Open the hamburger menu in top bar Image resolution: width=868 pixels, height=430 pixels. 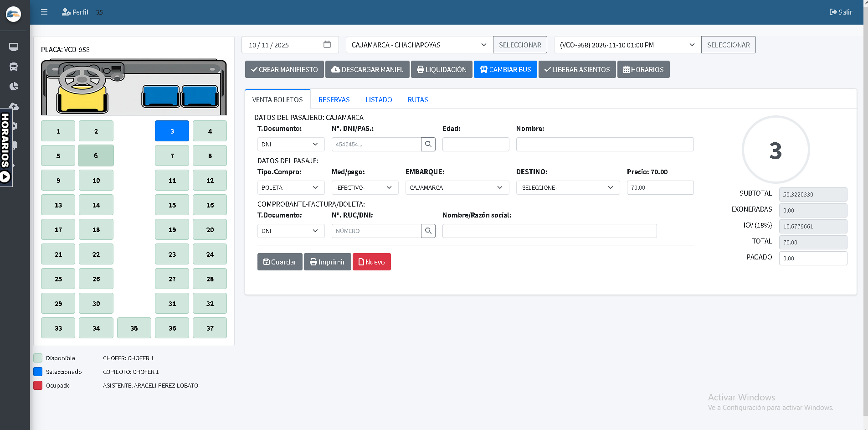click(x=44, y=12)
